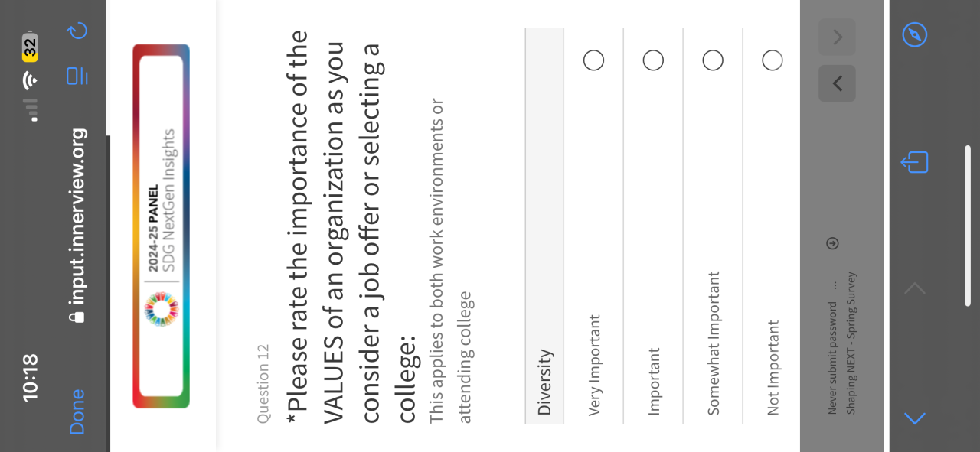This screenshot has height=452, width=980.
Task: Go to the previous survey question
Action: [837, 83]
